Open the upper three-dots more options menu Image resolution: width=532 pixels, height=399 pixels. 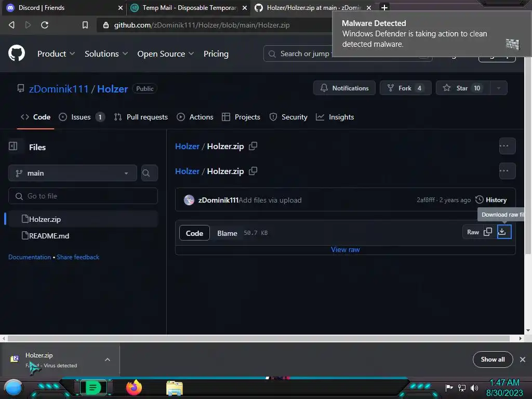coord(507,146)
